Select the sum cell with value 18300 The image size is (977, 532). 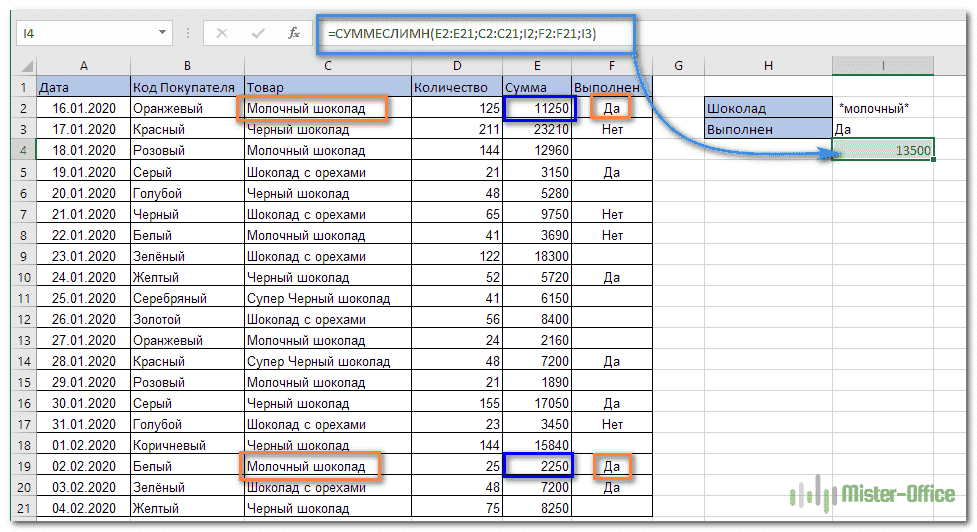(x=537, y=256)
